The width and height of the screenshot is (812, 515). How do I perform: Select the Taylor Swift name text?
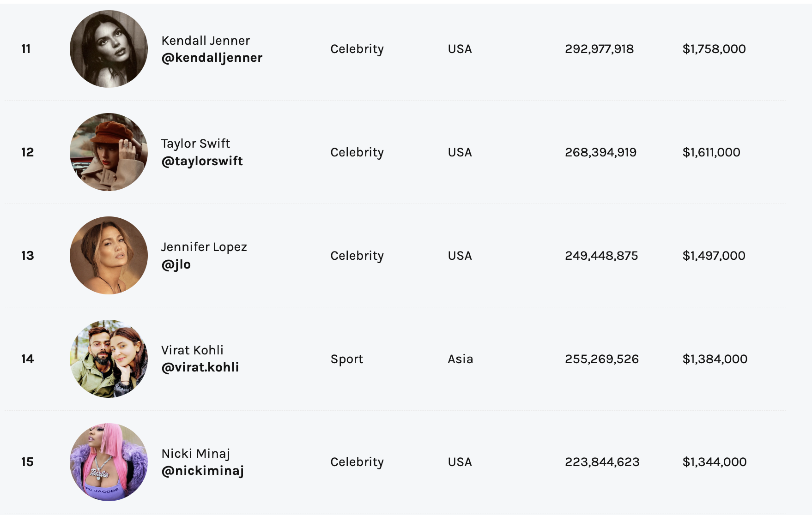(x=195, y=144)
